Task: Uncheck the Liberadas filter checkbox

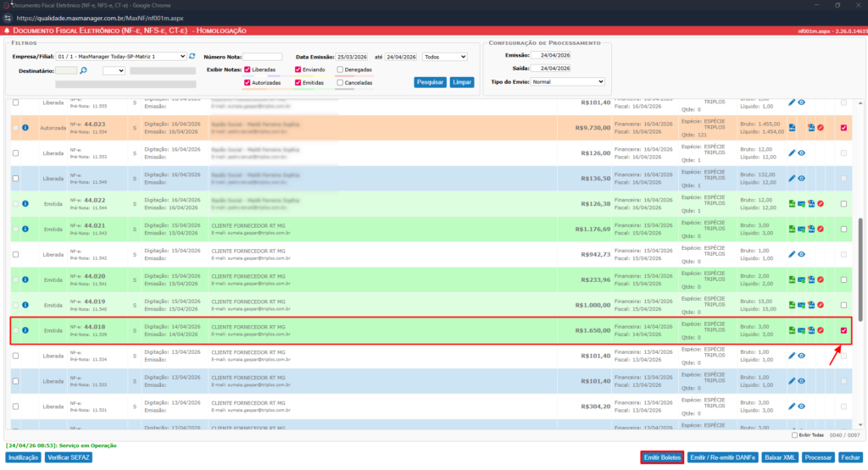Action: coord(248,69)
